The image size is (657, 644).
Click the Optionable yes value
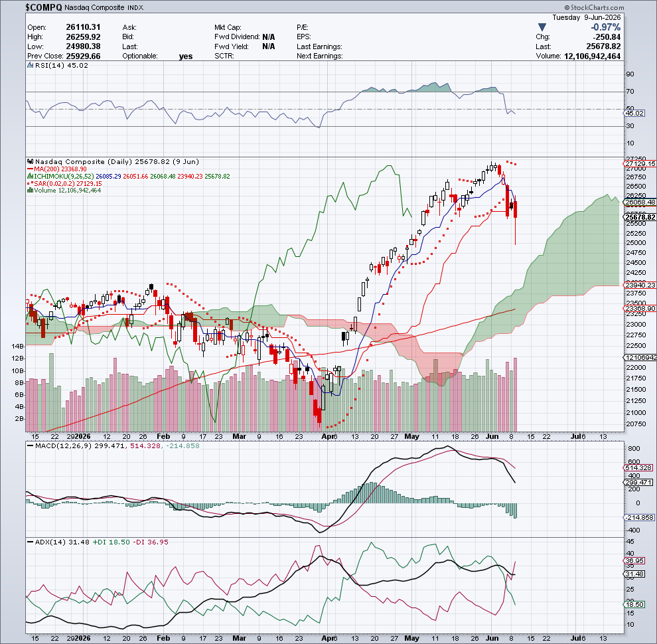[x=186, y=56]
